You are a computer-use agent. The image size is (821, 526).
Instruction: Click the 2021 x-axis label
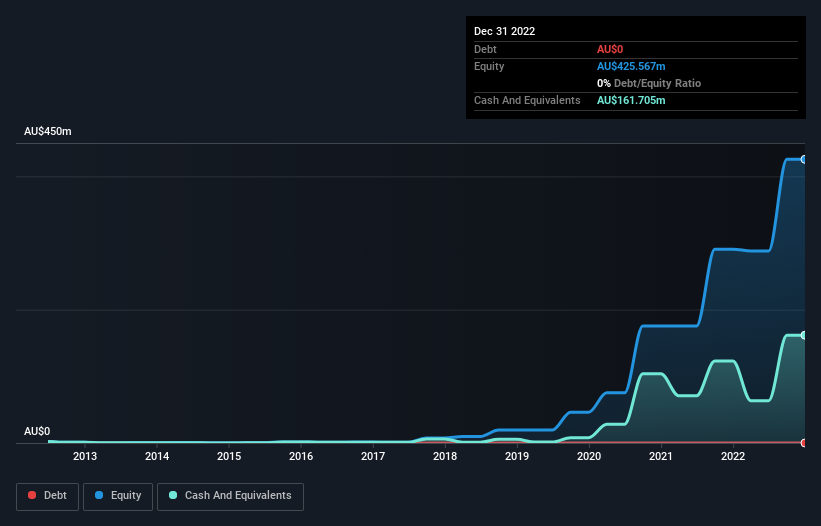(x=661, y=456)
